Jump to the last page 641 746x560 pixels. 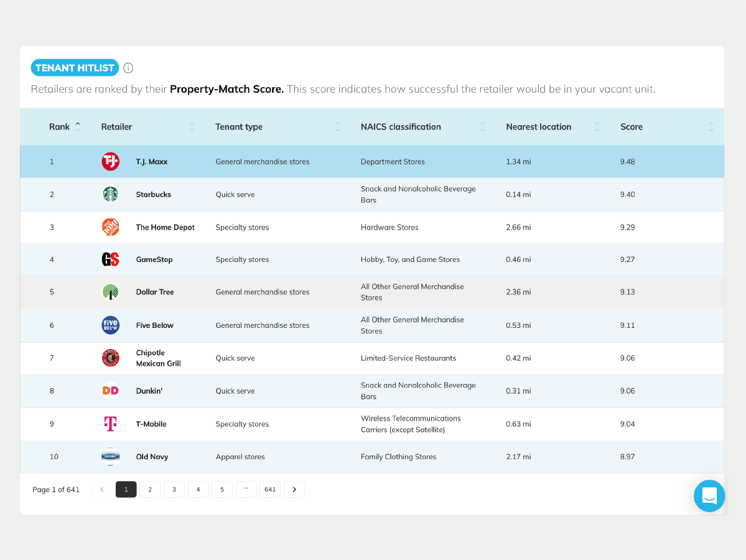(x=270, y=489)
